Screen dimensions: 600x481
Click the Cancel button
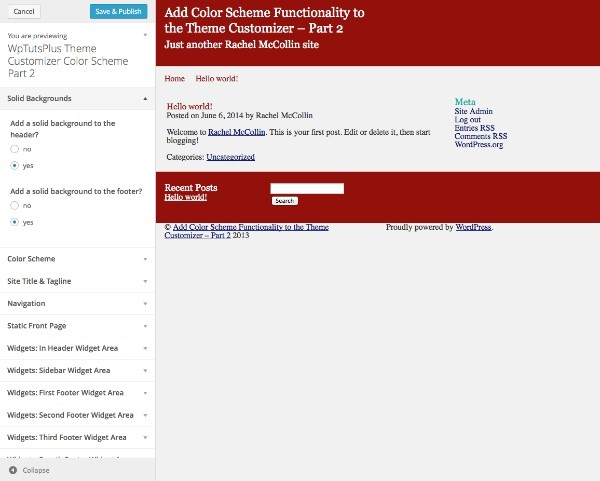[24, 11]
